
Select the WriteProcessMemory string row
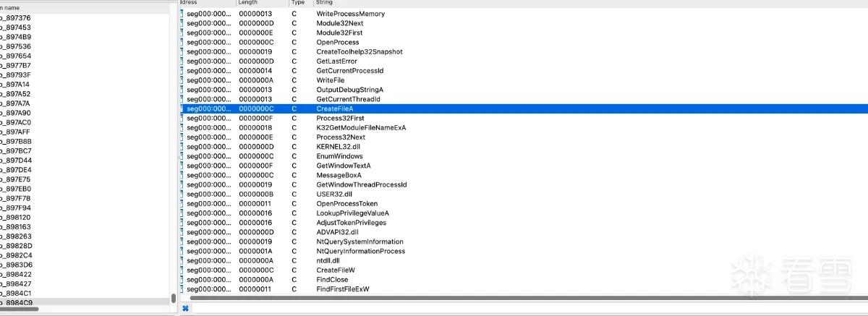point(524,14)
